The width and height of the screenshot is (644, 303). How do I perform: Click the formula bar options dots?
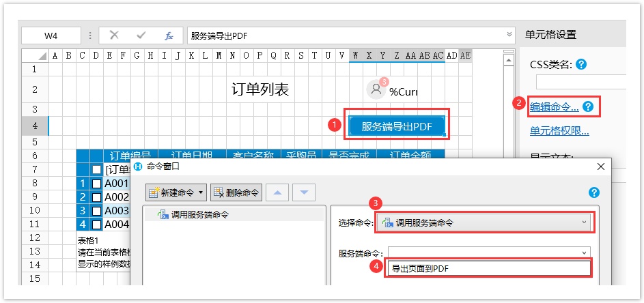coord(90,35)
